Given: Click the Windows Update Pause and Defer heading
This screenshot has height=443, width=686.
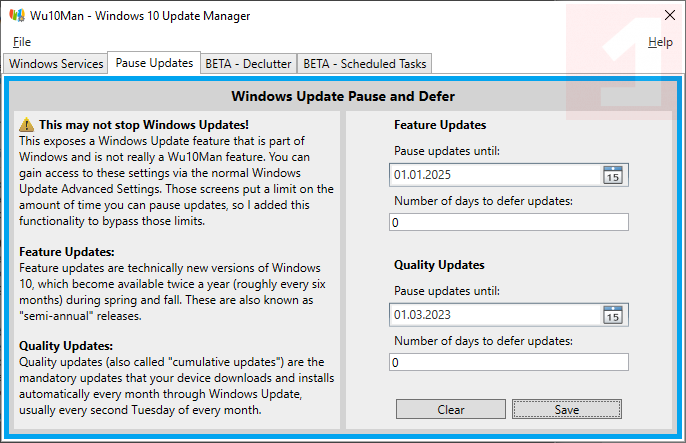Looking at the screenshot, I should tap(343, 97).
